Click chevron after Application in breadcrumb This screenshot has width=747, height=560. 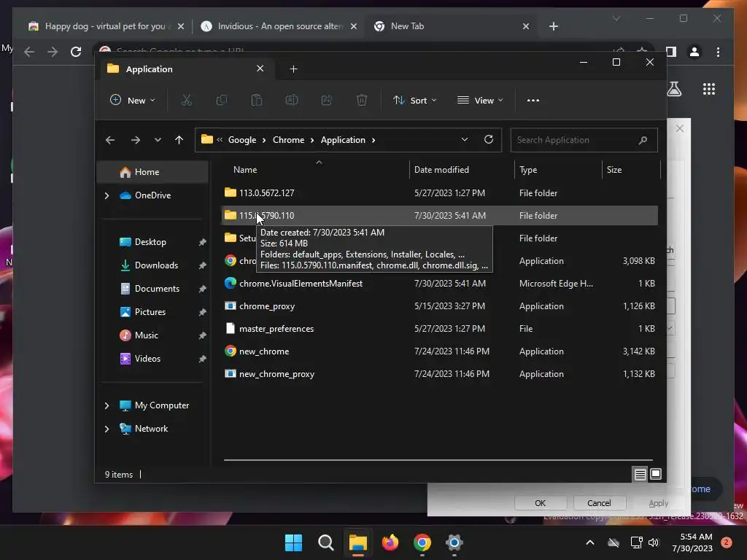point(373,140)
